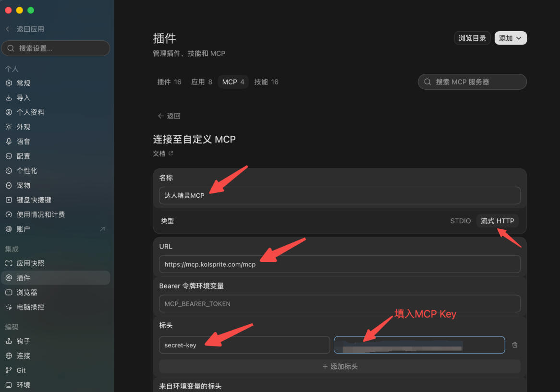This screenshot has height=392, width=560.
Task: Open the 环境 environment icon
Action: pos(9,385)
